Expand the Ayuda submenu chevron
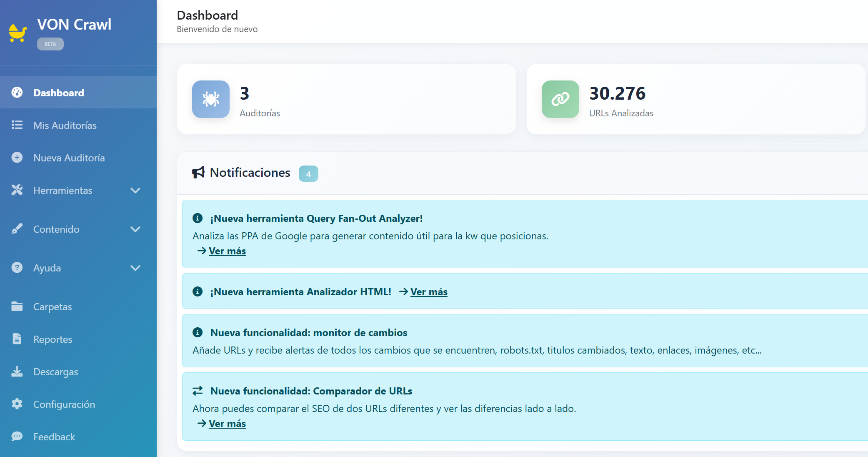 tap(135, 268)
